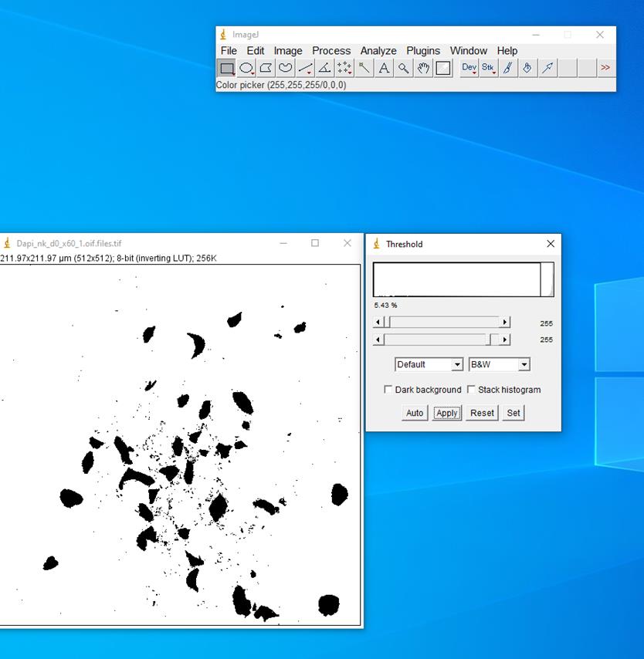This screenshot has width=644, height=659.
Task: Click Auto to auto-threshold the image
Action: (414, 413)
